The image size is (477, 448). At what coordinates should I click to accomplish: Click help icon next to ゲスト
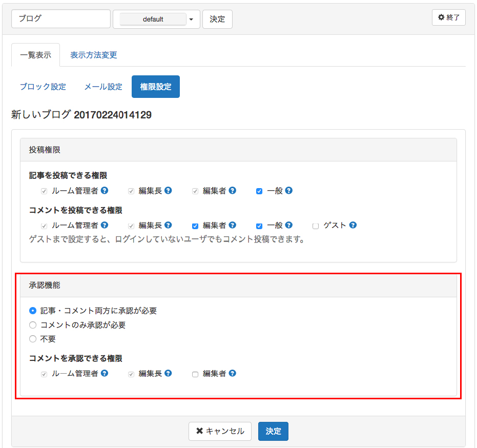pos(352,225)
